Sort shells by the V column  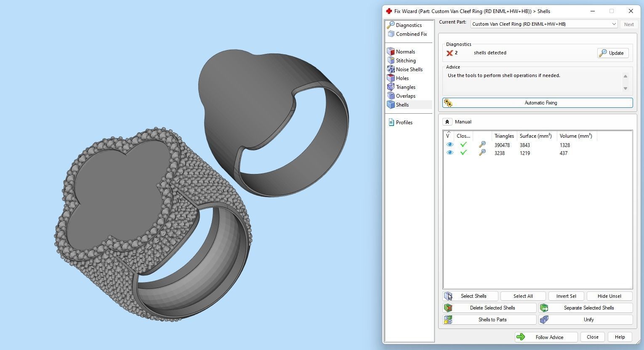coord(449,136)
